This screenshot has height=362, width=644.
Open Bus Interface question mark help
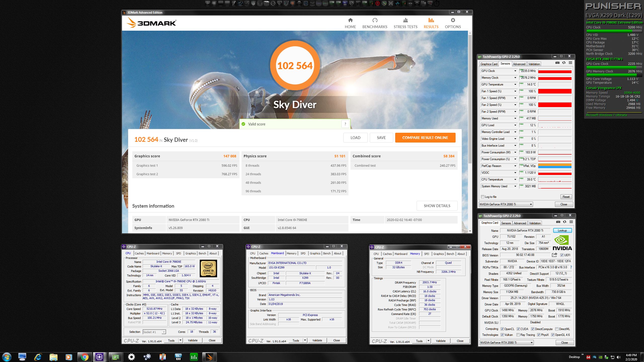tap(571, 267)
